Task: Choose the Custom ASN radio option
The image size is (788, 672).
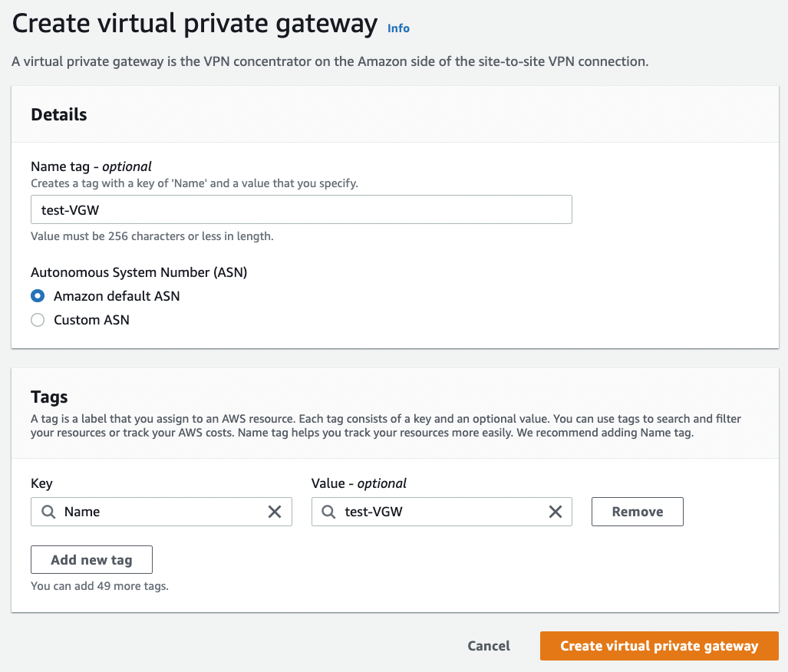Action: point(38,320)
